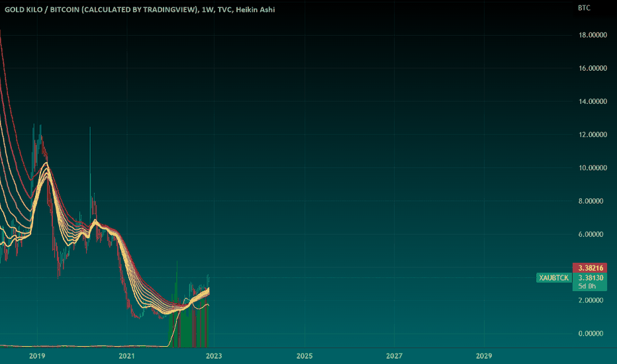Click the 6.00000 price axis label
Viewport: 617px width, 364px height.
tap(591, 234)
